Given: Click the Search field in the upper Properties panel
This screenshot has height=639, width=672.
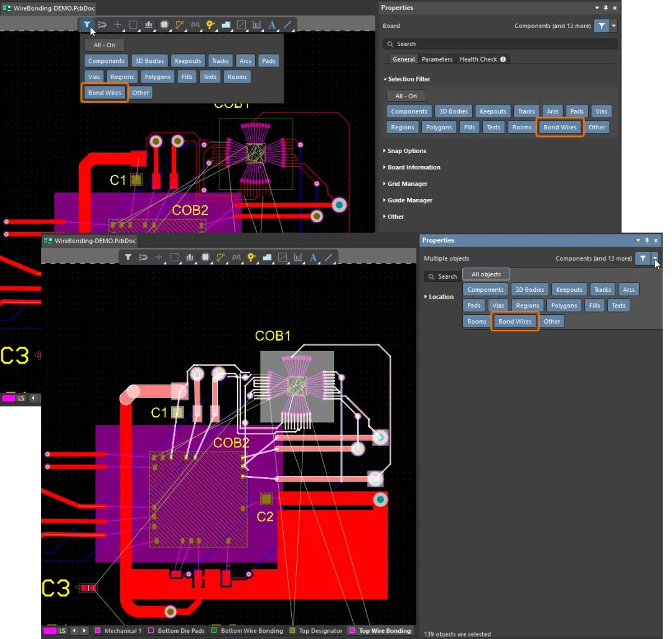Looking at the screenshot, I should (x=500, y=44).
